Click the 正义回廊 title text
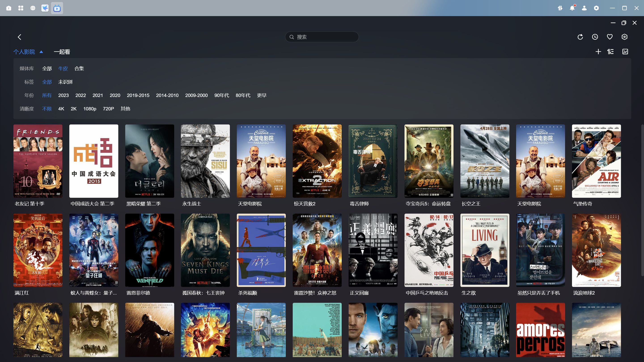 [359, 293]
